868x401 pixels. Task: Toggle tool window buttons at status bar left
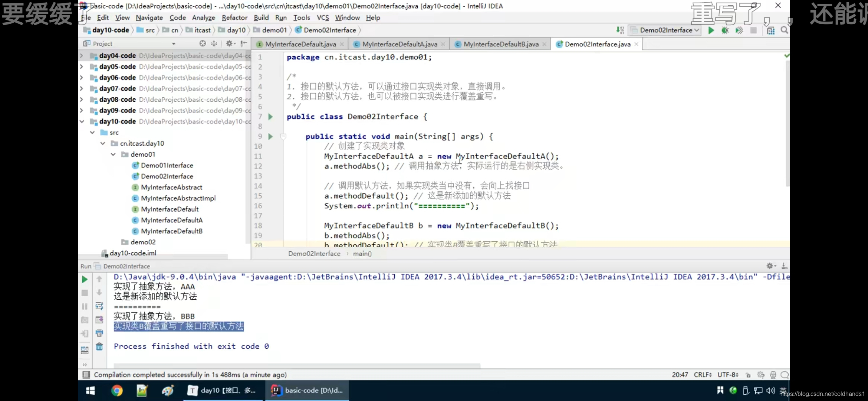[x=86, y=375]
